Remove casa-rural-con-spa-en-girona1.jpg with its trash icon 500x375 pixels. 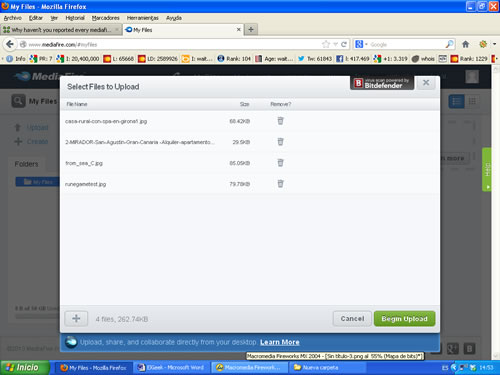pos(280,121)
